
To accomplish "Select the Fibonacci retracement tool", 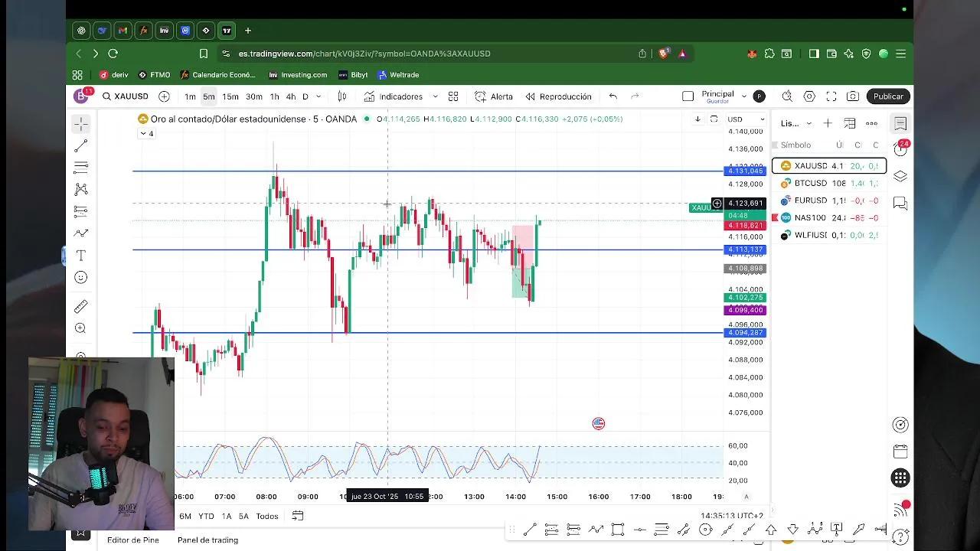I will click(80, 168).
